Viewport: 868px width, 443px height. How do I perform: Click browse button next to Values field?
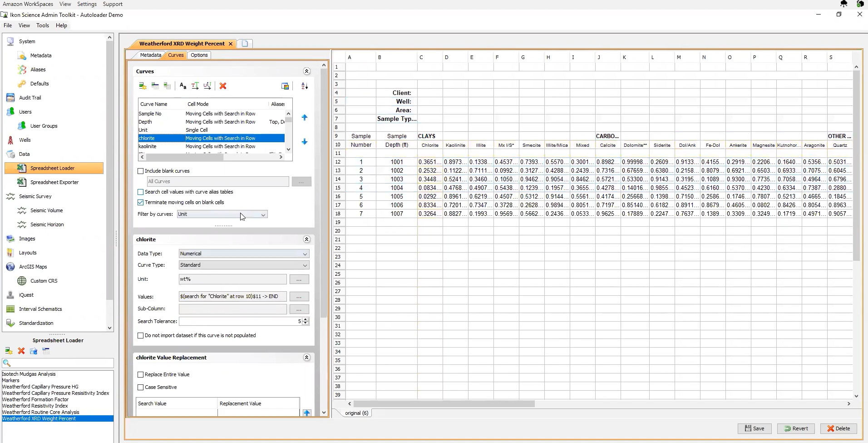(x=299, y=297)
